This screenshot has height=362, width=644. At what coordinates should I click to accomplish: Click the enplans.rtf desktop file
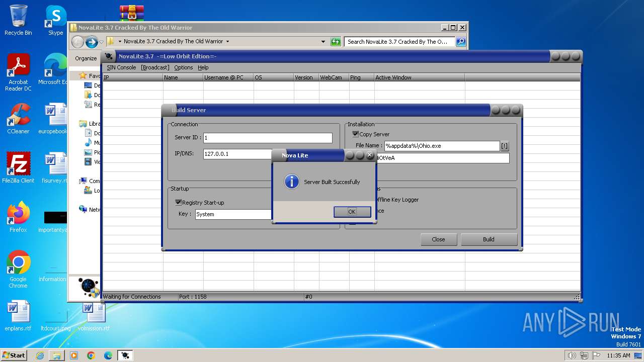click(x=18, y=316)
